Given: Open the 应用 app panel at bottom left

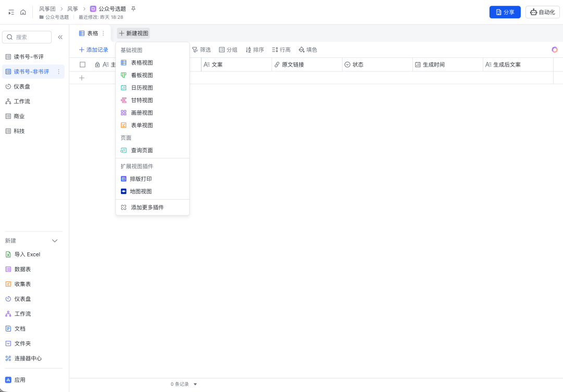Looking at the screenshot, I should 21,379.
